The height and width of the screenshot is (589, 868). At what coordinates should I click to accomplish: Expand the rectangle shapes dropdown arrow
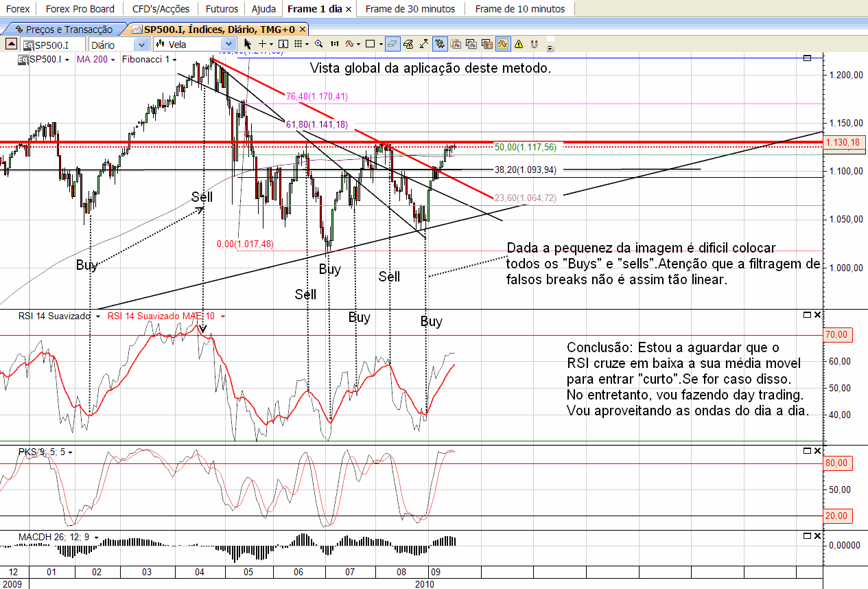[x=380, y=44]
